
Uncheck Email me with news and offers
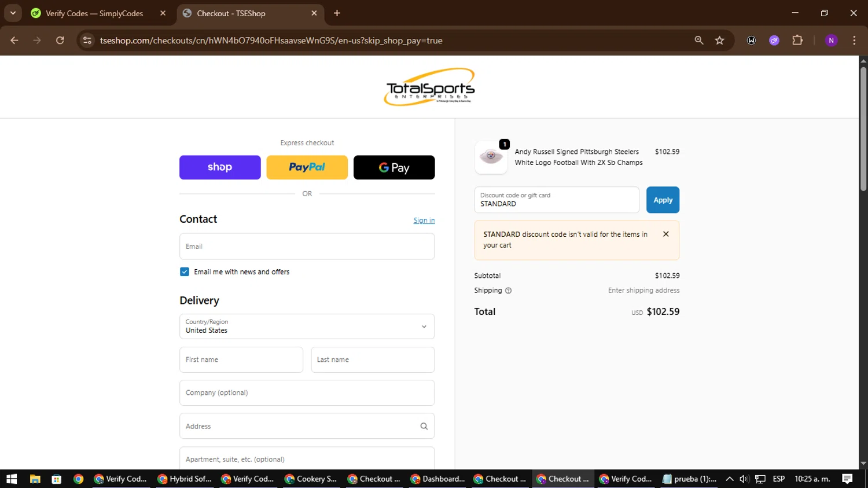pos(185,272)
